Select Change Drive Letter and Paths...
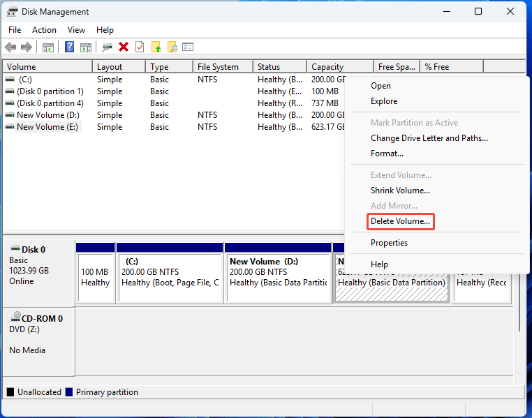 click(429, 138)
